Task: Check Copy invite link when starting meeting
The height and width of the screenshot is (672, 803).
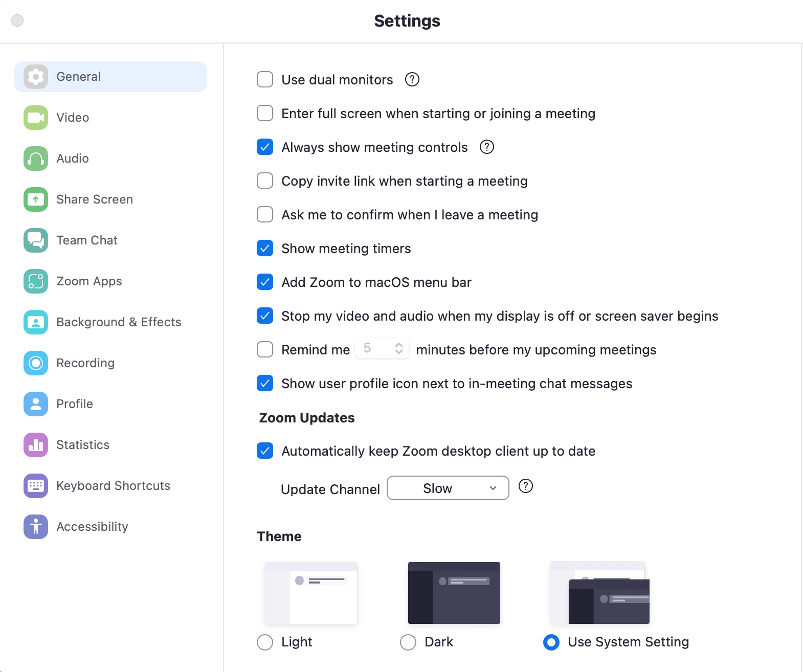Action: tap(265, 181)
